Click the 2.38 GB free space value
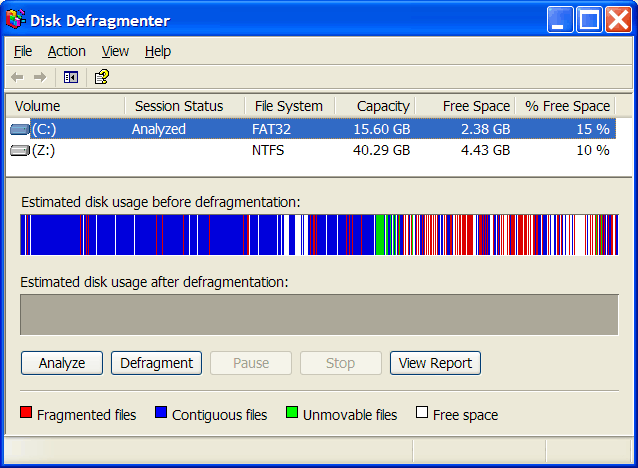 [x=485, y=129]
